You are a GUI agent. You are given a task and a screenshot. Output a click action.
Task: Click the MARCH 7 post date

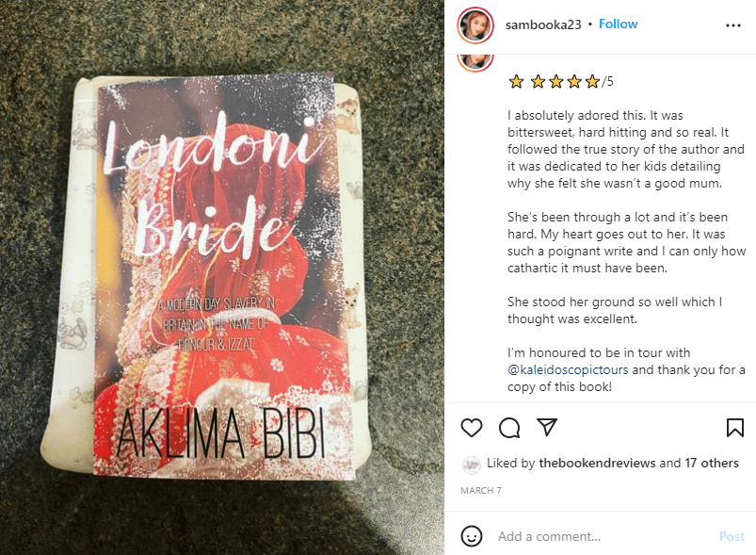(x=481, y=491)
